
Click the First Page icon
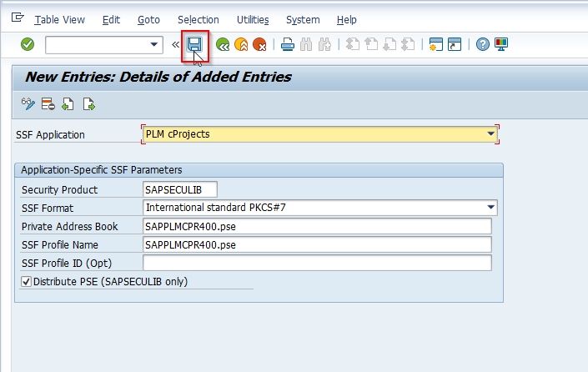(353, 45)
